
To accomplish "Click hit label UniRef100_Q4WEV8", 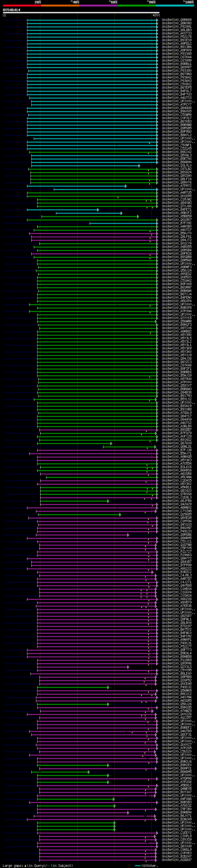I will (177, 789).
